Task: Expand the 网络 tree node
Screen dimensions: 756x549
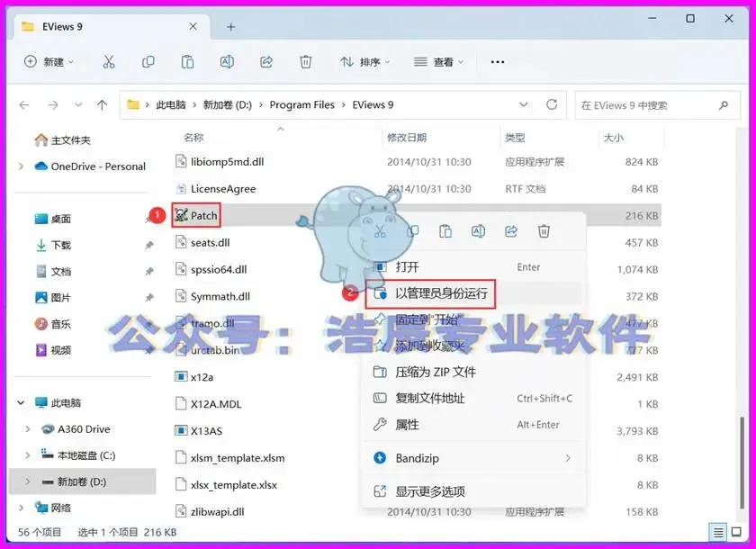Action: tap(21, 508)
